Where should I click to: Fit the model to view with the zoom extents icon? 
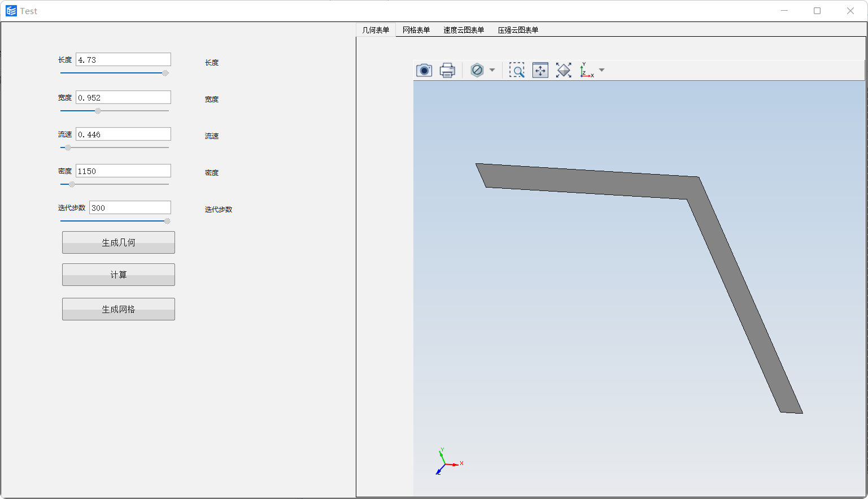[x=564, y=70]
